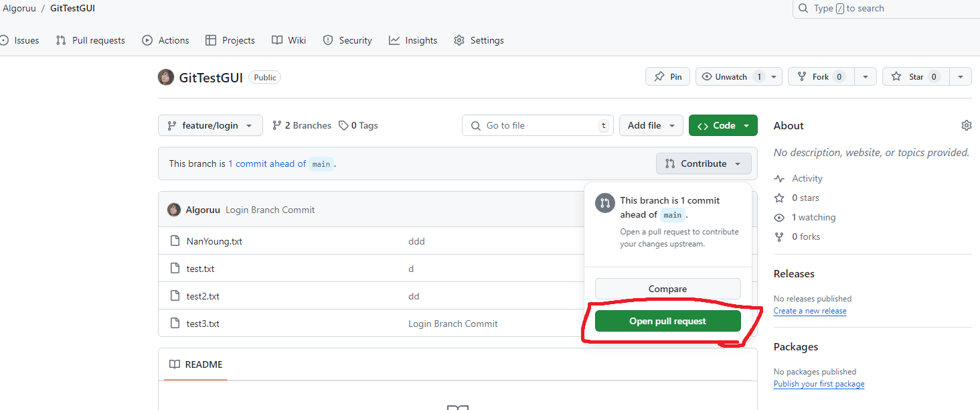Click the Go to file search field

(538, 125)
